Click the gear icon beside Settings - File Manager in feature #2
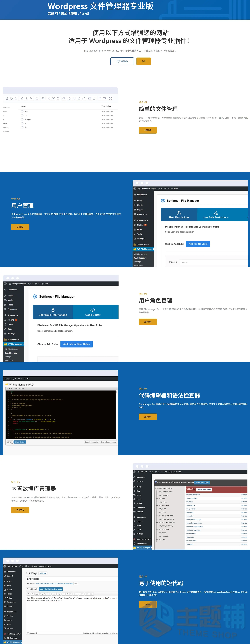Viewport: 250px width, 644px height. click(x=163, y=201)
